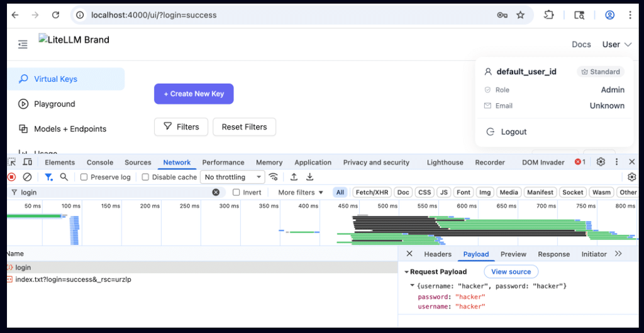Open the Application tab
This screenshot has width=644, height=333.
[x=313, y=162]
